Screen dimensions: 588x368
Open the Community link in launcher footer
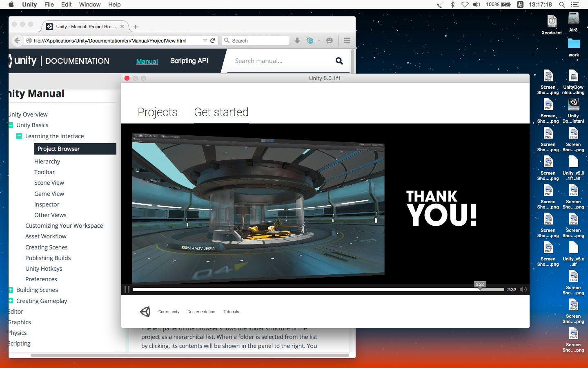(169, 312)
